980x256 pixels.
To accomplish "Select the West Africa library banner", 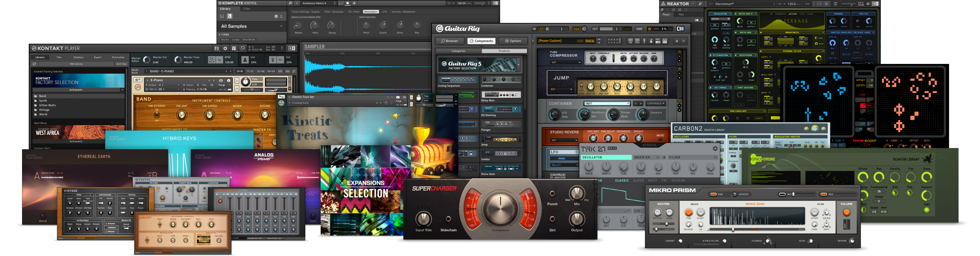I will coord(79,132).
